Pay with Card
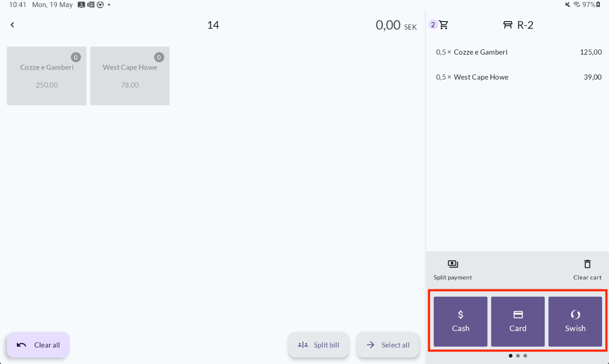 click(518, 321)
